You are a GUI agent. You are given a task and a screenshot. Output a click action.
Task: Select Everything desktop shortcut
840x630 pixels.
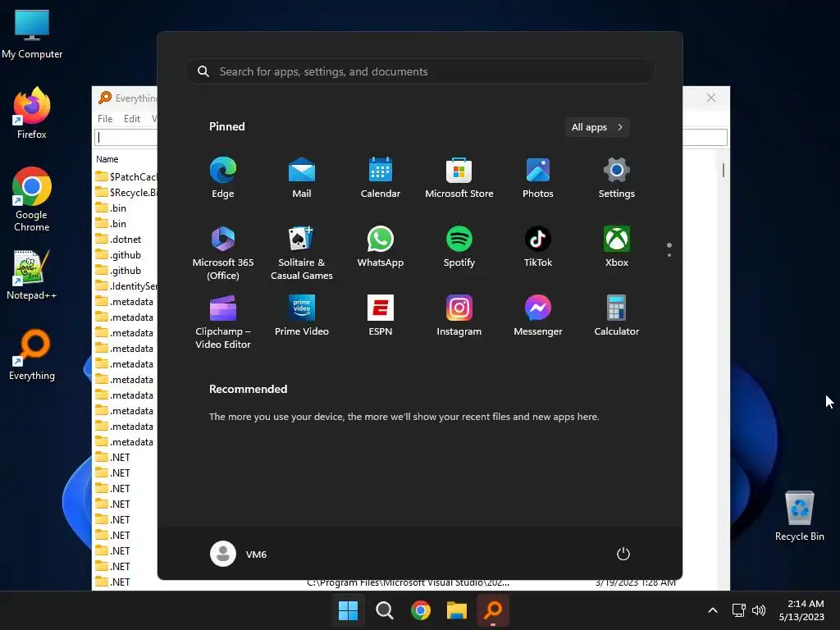pyautogui.click(x=32, y=354)
